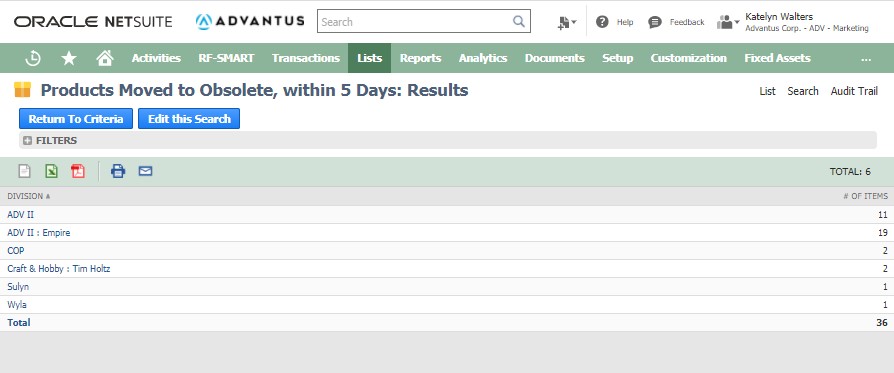This screenshot has width=894, height=373.
Task: Click the Oracle NetSuite logo
Action: point(93,22)
